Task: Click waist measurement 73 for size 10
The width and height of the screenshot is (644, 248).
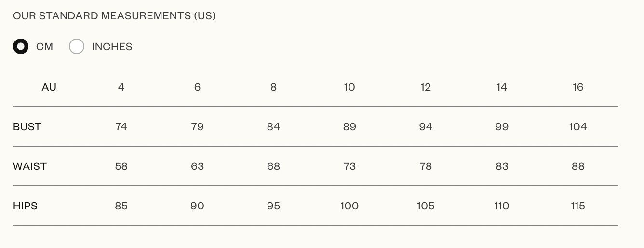Action: click(x=349, y=166)
